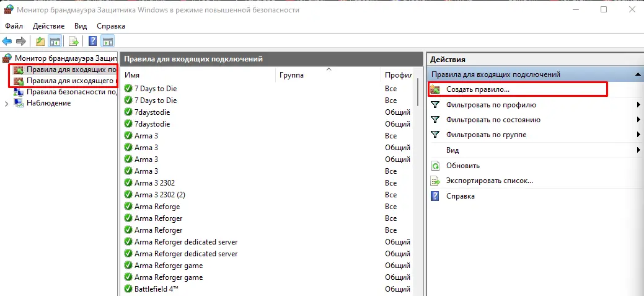Viewport: 644px width, 296px height.
Task: Open help via the toolbar question mark icon
Action: pos(93,41)
